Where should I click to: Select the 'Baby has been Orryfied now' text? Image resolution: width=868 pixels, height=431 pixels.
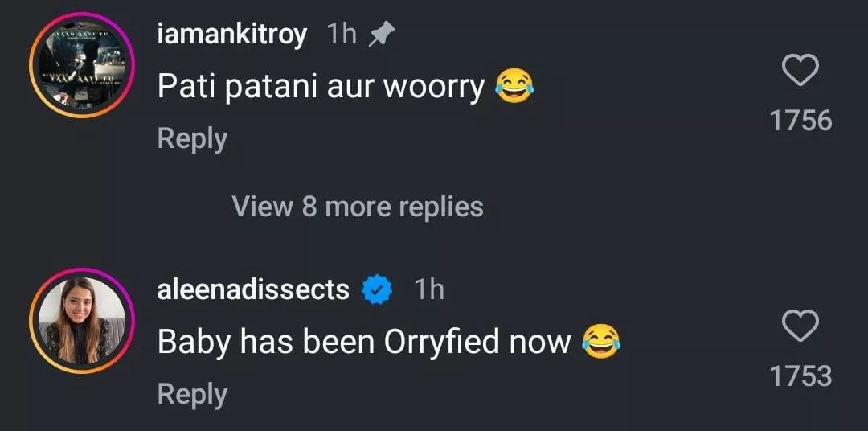pyautogui.click(x=363, y=342)
